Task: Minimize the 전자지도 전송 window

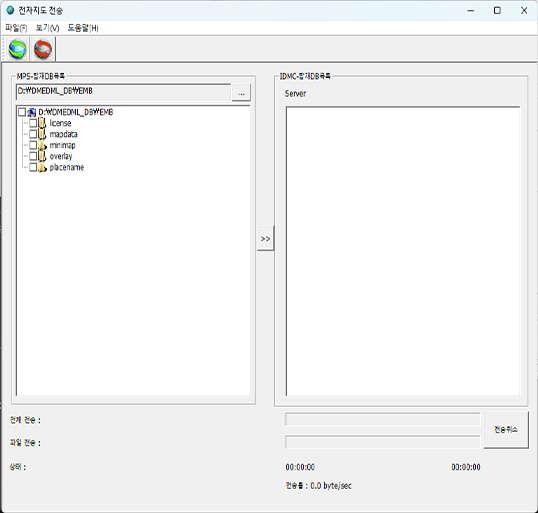Action: pyautogui.click(x=471, y=11)
